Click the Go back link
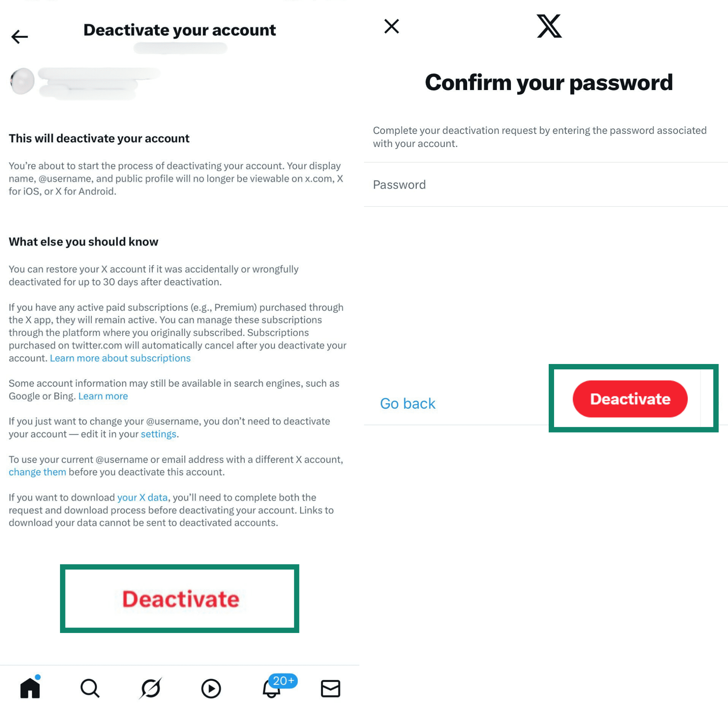The image size is (728, 728). [x=407, y=403]
